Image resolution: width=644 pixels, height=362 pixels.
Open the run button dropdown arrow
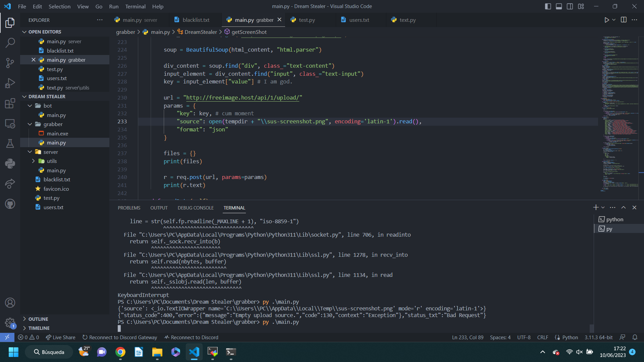(614, 20)
